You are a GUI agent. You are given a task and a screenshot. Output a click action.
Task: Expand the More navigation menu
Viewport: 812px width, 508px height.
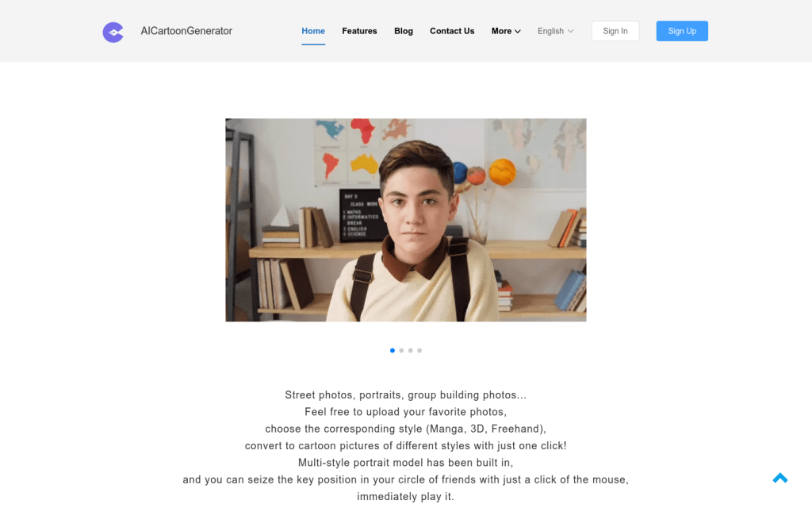pos(506,31)
